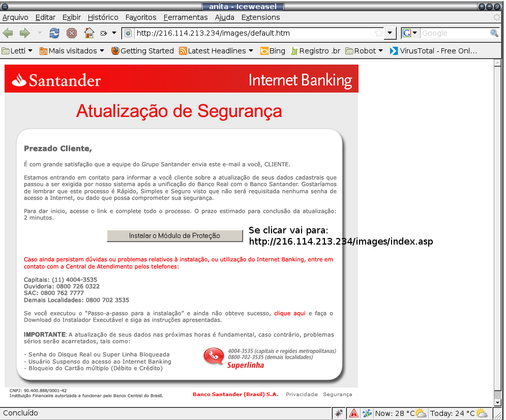Click the Santander flame logo
The image size is (506, 420).
(x=19, y=80)
